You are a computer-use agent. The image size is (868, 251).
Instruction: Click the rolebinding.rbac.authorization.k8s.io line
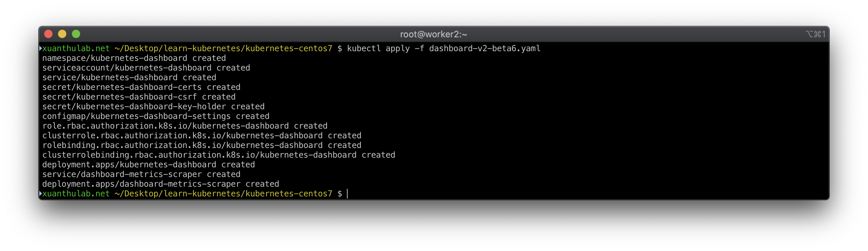[x=202, y=145]
